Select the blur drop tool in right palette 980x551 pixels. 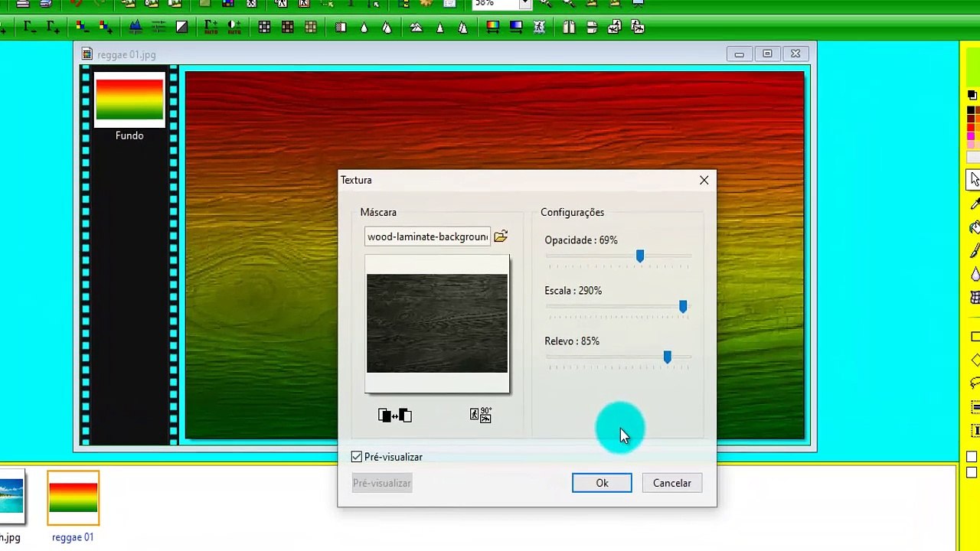pos(975,274)
